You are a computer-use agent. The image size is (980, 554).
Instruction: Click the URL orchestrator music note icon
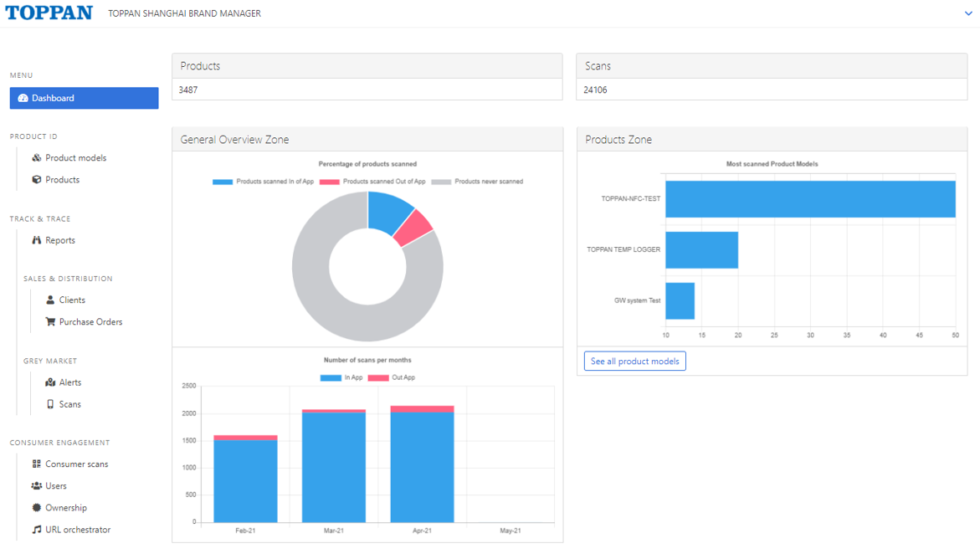click(x=37, y=530)
